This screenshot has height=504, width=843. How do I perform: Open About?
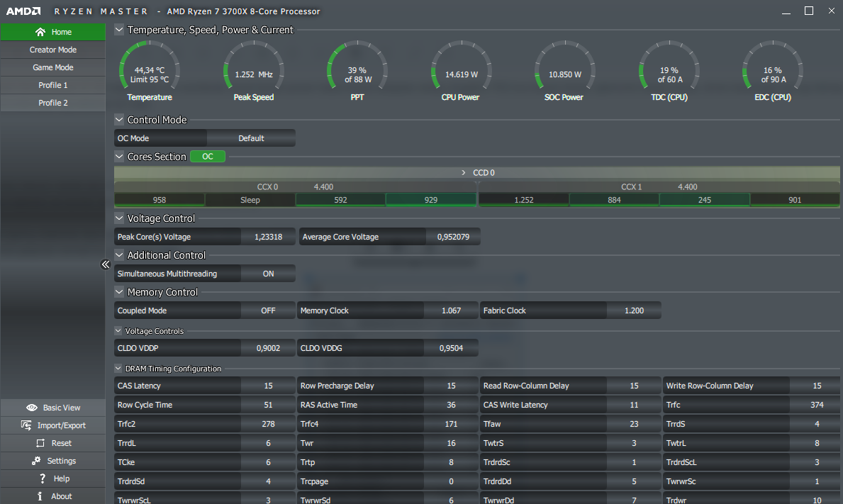pos(52,496)
